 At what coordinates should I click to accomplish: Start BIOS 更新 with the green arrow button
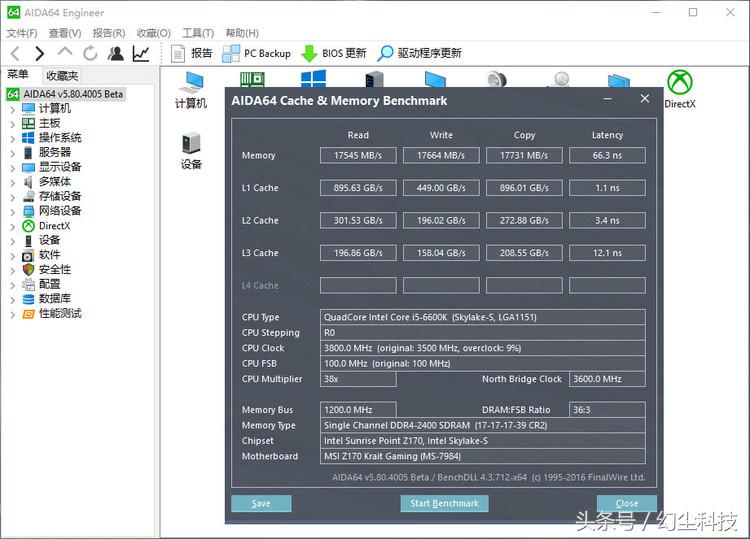tap(333, 53)
